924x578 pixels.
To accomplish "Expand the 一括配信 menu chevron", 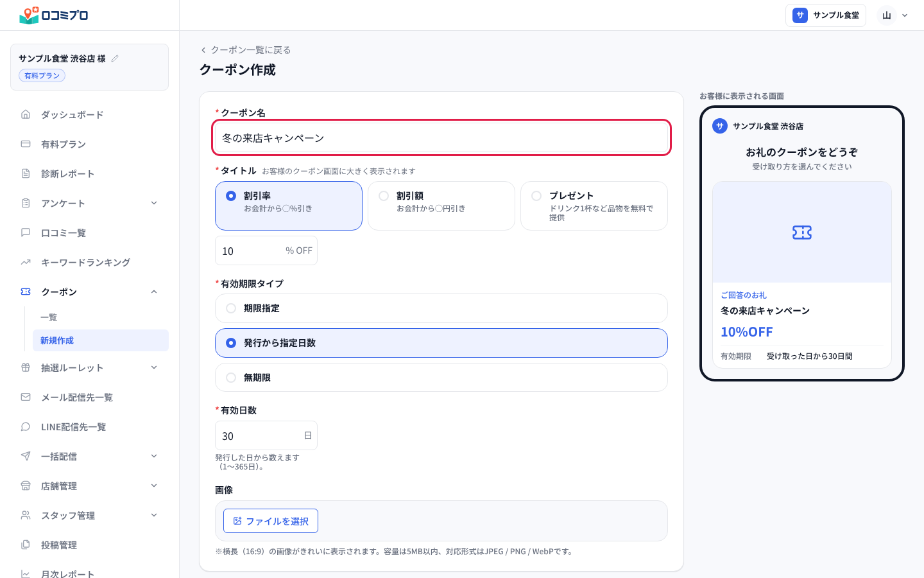I will click(154, 456).
